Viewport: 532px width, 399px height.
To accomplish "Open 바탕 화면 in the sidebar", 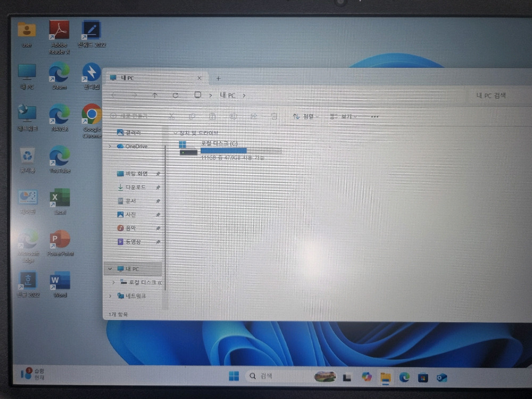I will [x=132, y=173].
